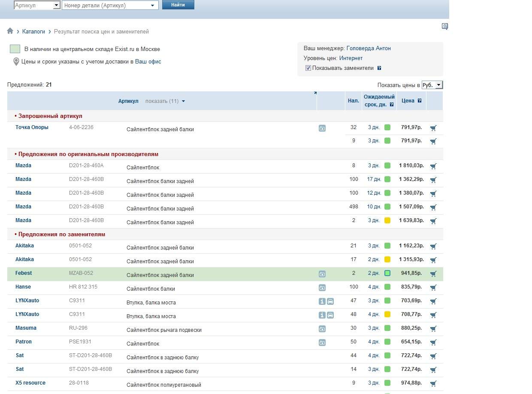This screenshot has width=532, height=394.
Task: Open the Ваш офис delivery link
Action: tap(148, 62)
